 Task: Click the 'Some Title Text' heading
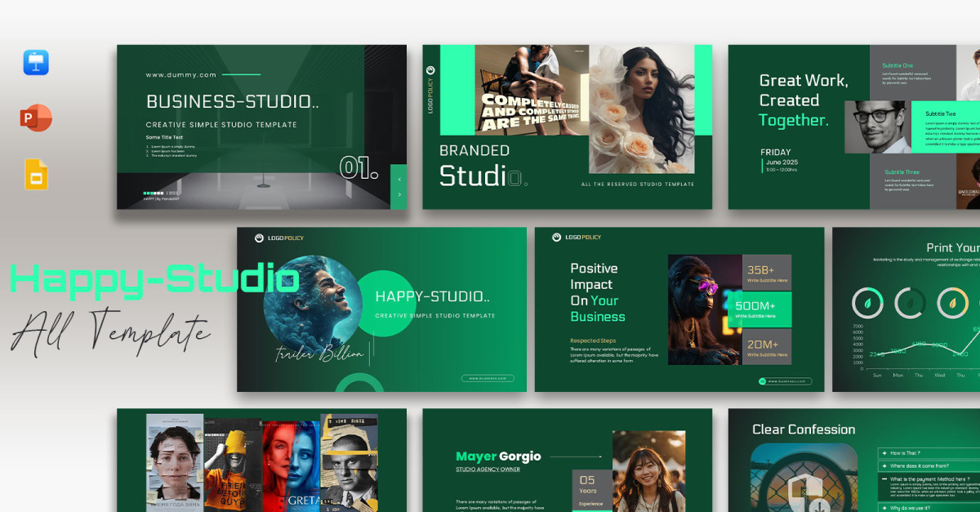pos(165,137)
